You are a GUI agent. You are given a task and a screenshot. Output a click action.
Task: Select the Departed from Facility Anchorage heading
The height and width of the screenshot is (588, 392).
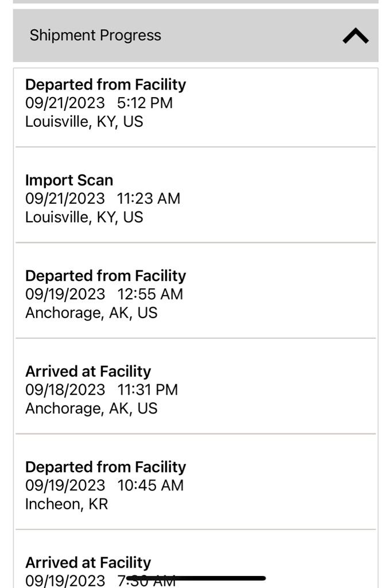tap(105, 276)
